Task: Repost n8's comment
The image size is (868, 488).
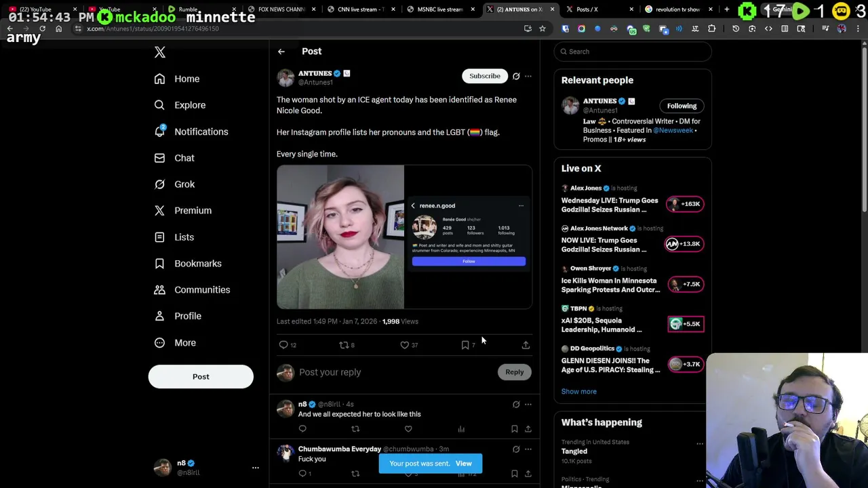Action: 355,428
